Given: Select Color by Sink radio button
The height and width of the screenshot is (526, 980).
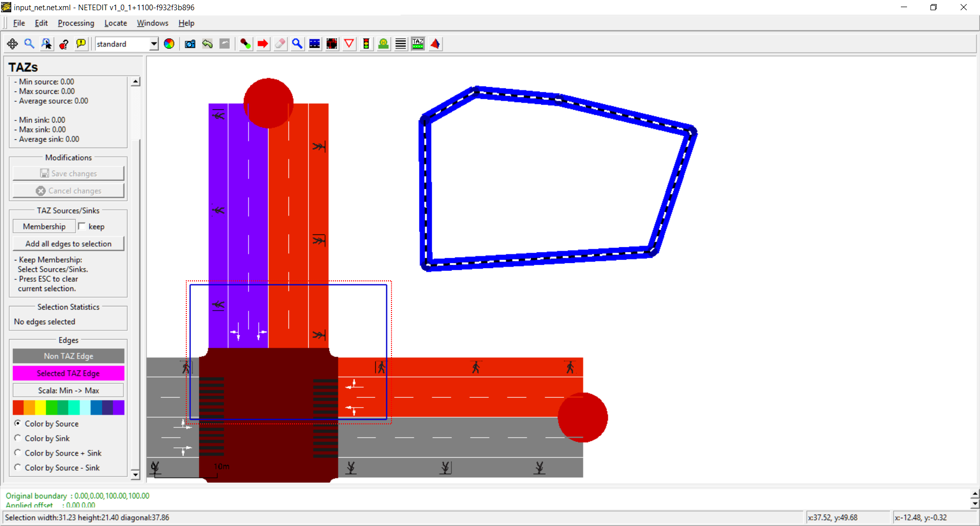Looking at the screenshot, I should tap(18, 438).
